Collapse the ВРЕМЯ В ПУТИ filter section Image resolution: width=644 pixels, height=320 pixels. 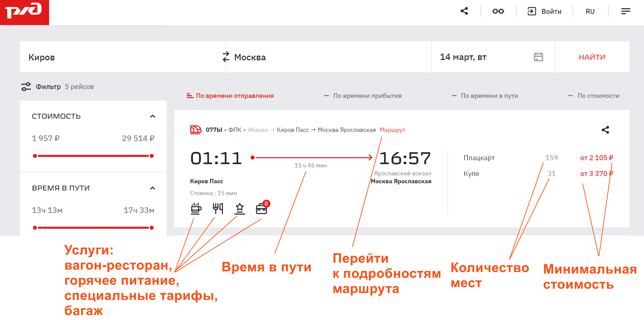[153, 188]
